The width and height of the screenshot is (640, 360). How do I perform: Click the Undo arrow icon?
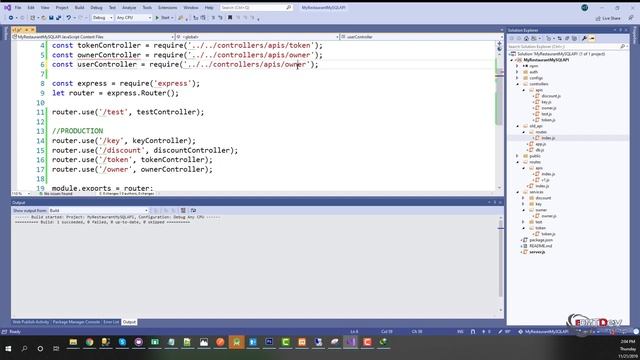(x=69, y=18)
